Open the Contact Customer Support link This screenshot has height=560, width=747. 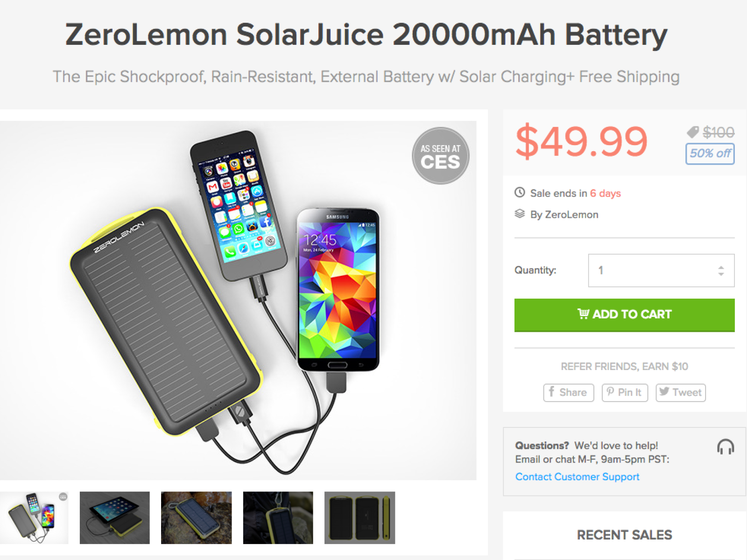577,476
